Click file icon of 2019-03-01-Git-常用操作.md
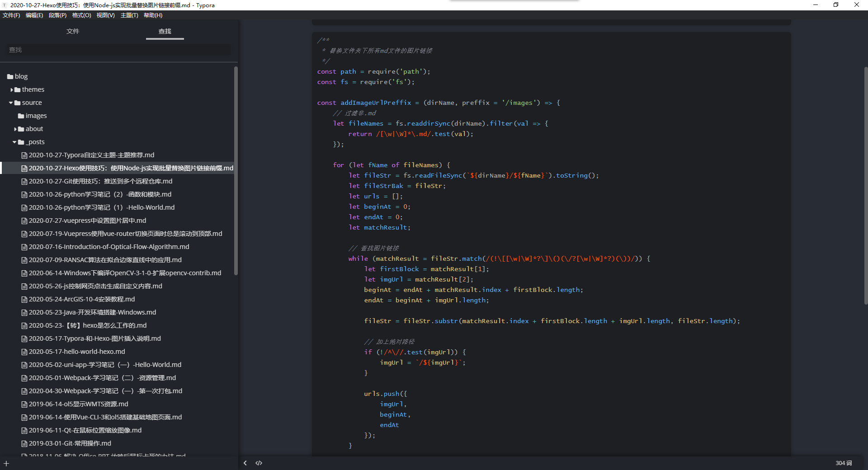 point(24,444)
